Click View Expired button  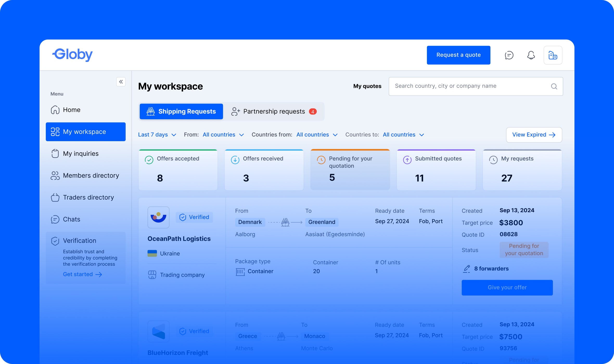point(534,135)
